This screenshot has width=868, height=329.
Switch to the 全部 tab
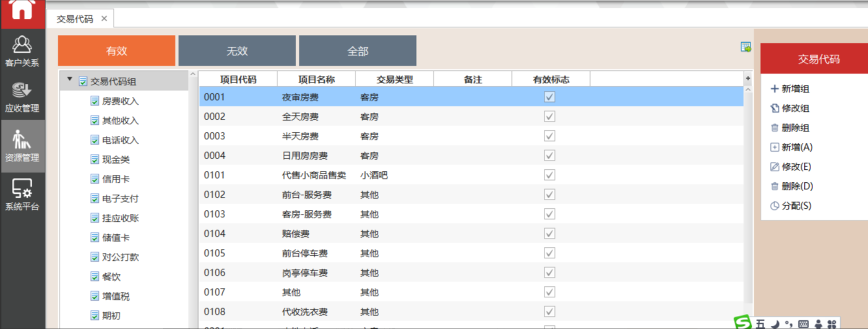[357, 51]
